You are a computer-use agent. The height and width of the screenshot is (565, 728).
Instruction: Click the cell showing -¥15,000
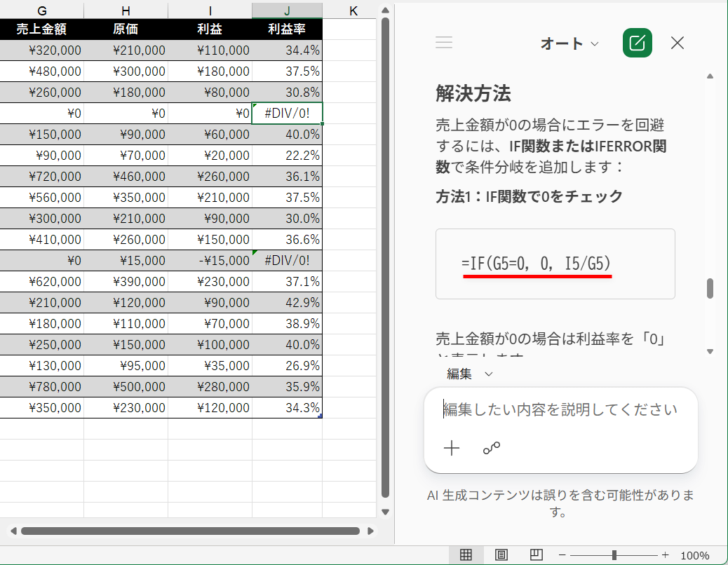pos(210,260)
